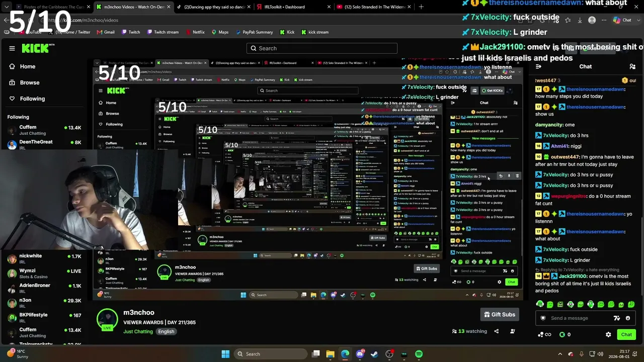Screen dimensions: 644x362
Task: Open weather widget showing 16°C Sunny
Action: [17, 354]
